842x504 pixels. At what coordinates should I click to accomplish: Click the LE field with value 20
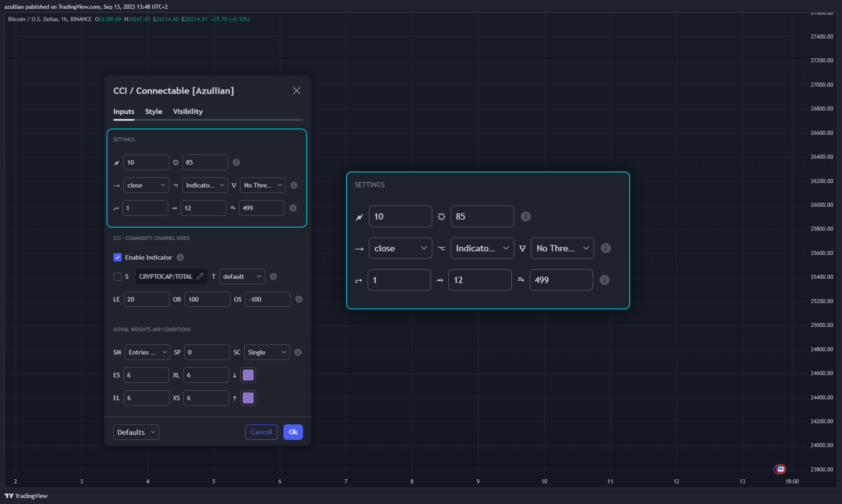pos(147,299)
